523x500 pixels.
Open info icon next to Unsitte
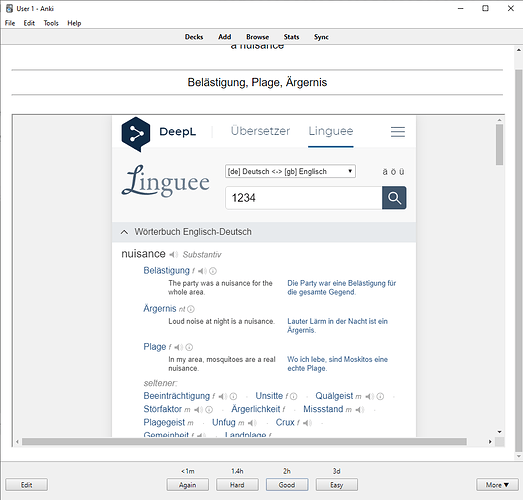(294, 396)
